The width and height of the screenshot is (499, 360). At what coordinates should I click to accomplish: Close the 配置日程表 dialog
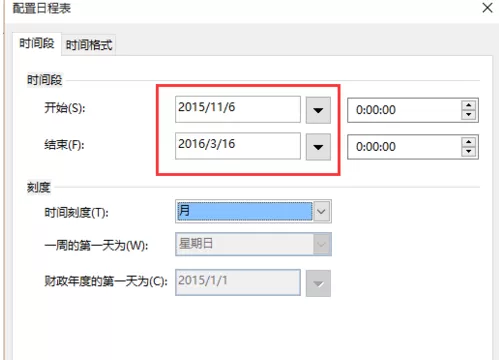(x=487, y=8)
